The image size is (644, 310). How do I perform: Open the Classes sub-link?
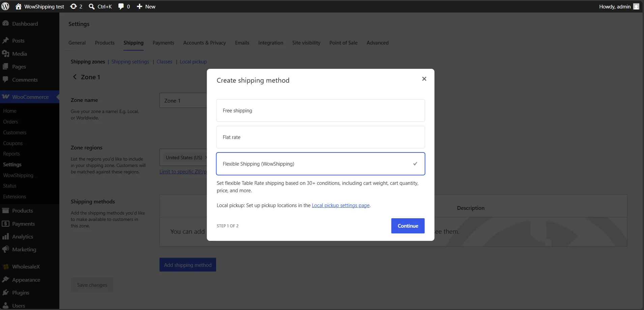[x=164, y=62]
